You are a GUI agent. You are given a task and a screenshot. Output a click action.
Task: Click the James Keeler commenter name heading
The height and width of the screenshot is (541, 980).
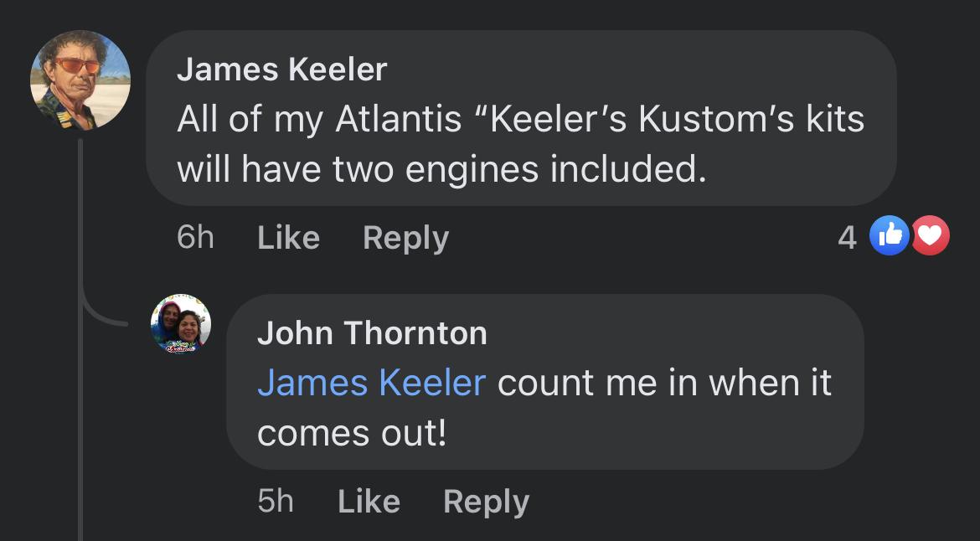pos(282,69)
